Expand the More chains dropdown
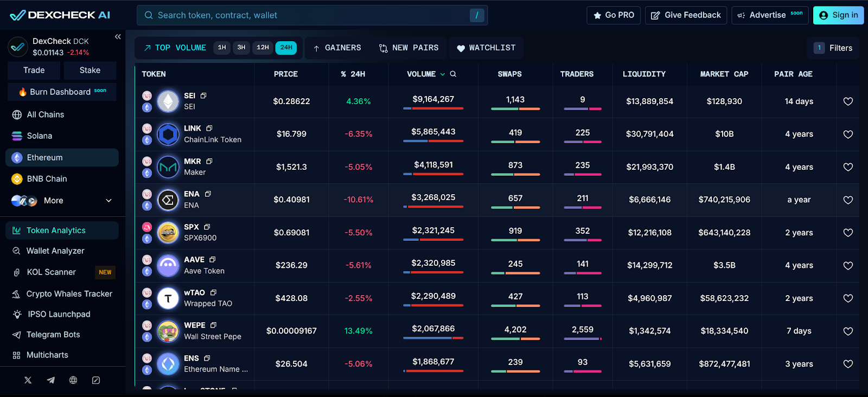Screen dimensions: 868x397 click(62, 201)
